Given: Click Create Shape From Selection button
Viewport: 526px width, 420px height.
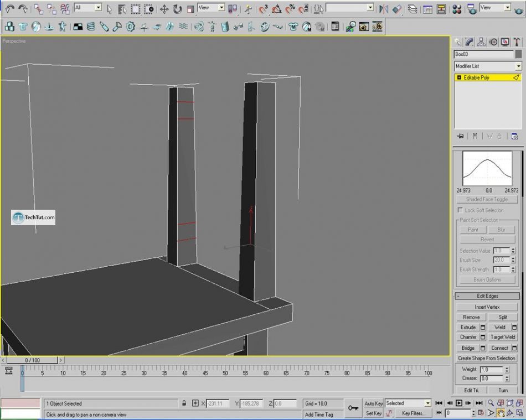Looking at the screenshot, I should (x=487, y=358).
